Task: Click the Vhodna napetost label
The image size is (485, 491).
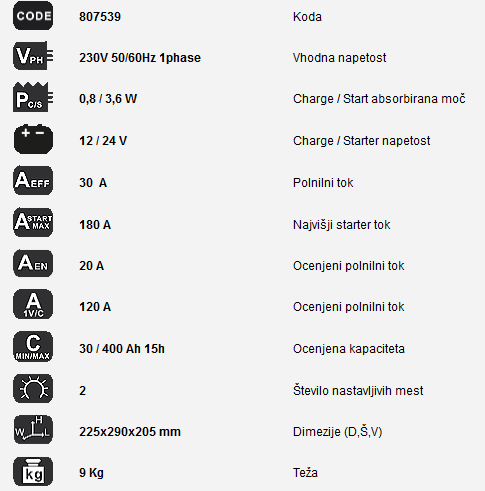Action: pos(339,58)
